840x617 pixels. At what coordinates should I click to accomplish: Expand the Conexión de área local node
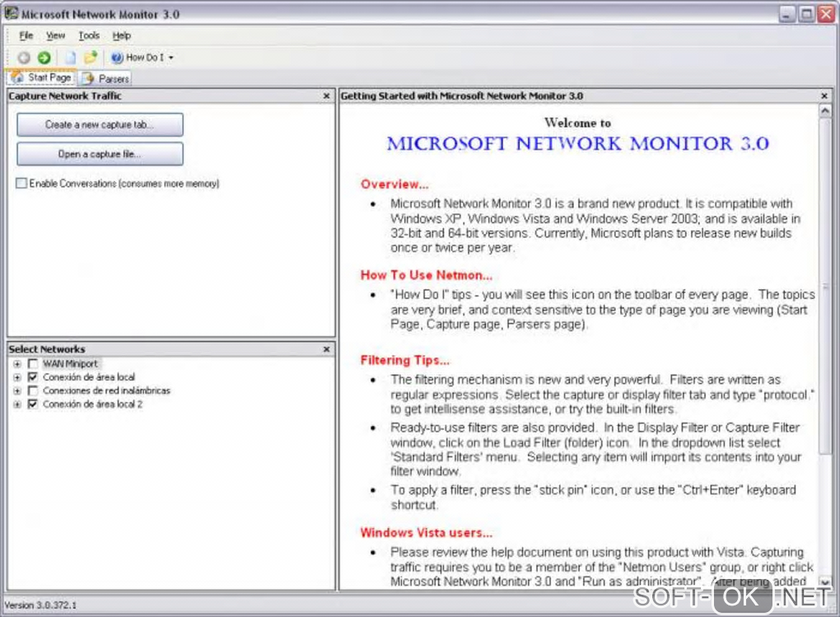point(17,377)
